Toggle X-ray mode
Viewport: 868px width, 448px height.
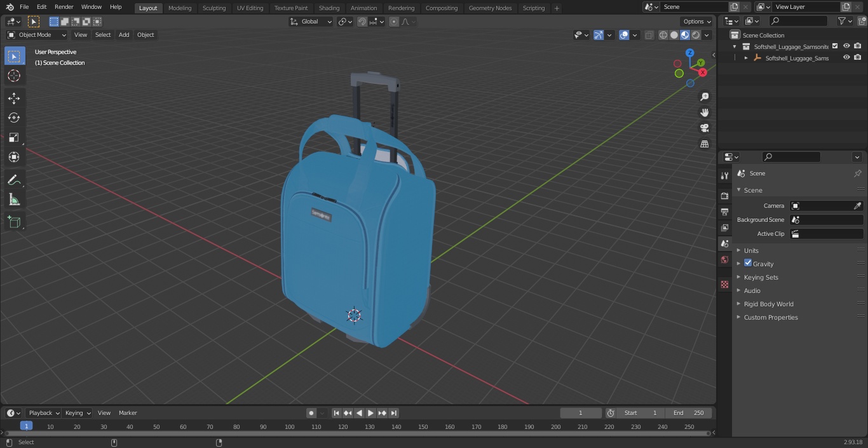(x=649, y=35)
